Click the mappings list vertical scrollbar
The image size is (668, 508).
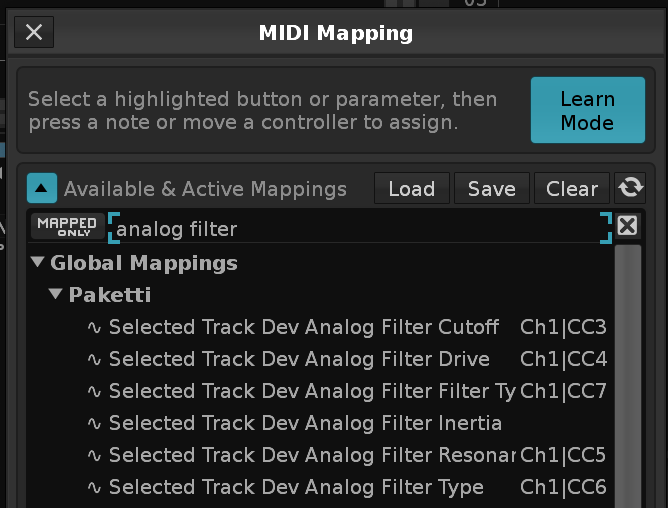coord(627,370)
